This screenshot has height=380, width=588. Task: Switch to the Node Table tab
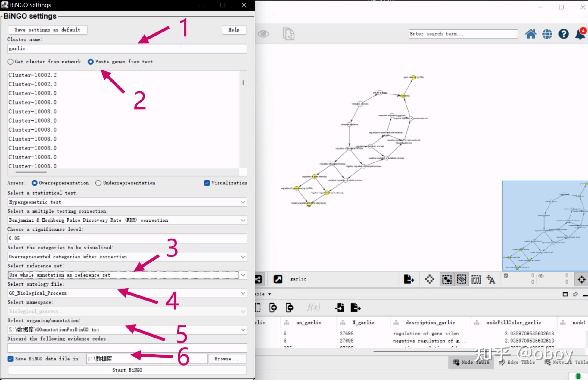(x=471, y=362)
